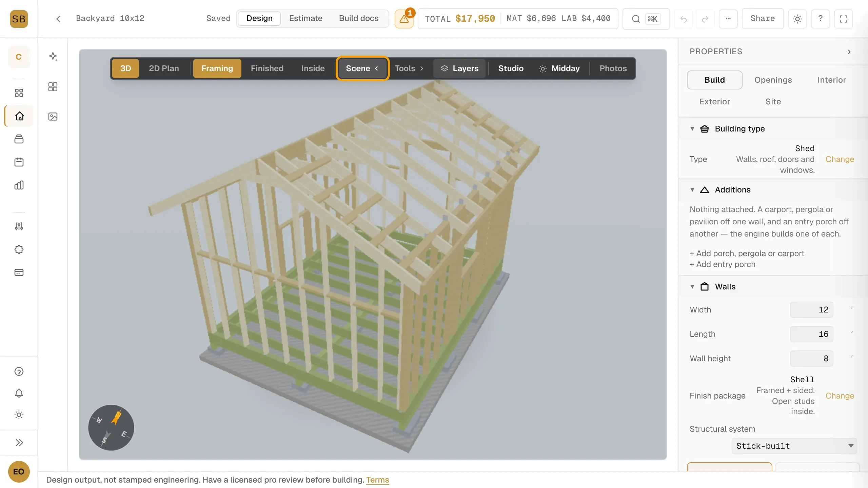Switch to Finished view mode

pyautogui.click(x=267, y=68)
